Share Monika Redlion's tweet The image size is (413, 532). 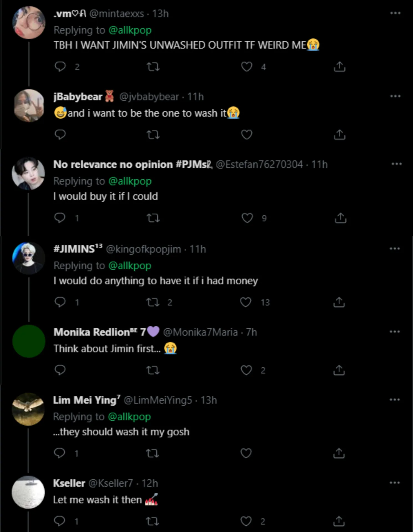coord(339,370)
